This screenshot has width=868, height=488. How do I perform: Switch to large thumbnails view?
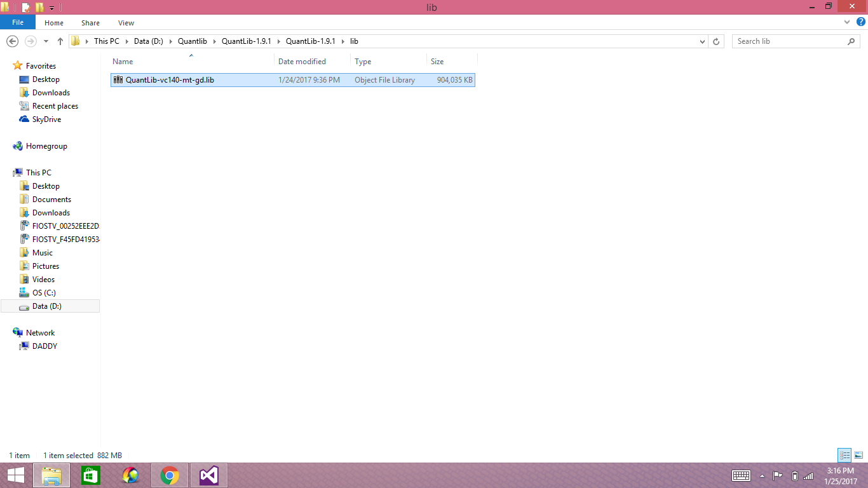tap(858, 455)
